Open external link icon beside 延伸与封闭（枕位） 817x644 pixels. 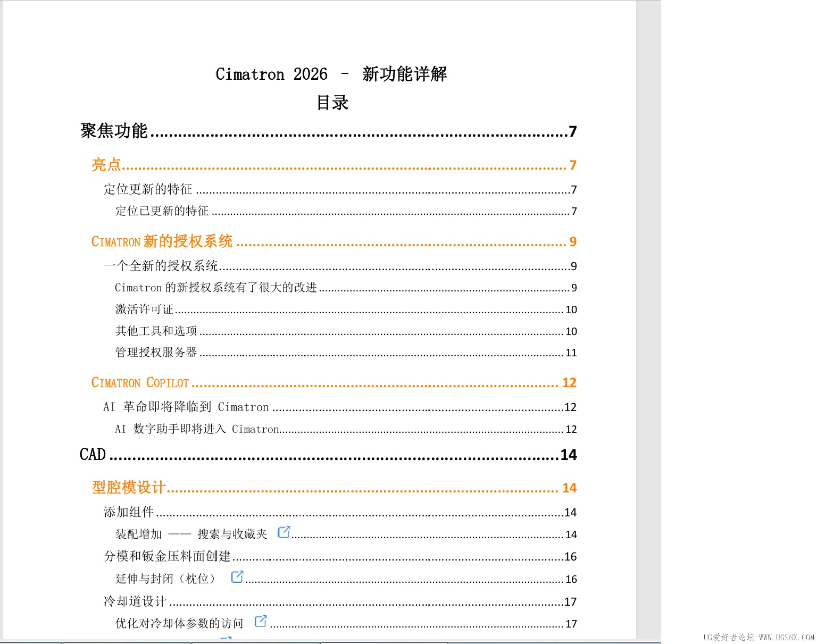pos(237,576)
